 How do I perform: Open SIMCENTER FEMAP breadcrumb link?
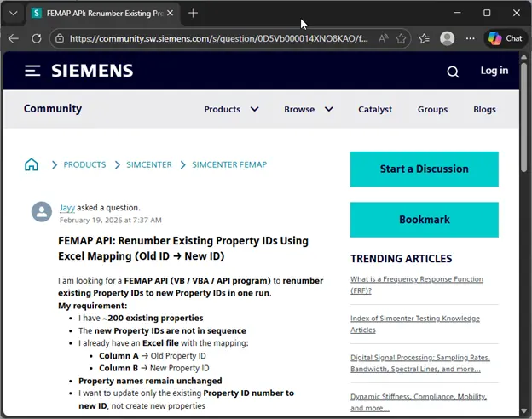click(229, 164)
